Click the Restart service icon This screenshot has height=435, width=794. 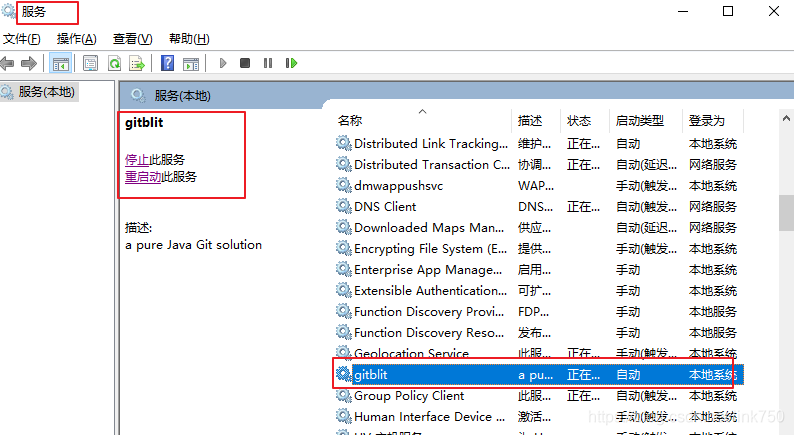291,63
